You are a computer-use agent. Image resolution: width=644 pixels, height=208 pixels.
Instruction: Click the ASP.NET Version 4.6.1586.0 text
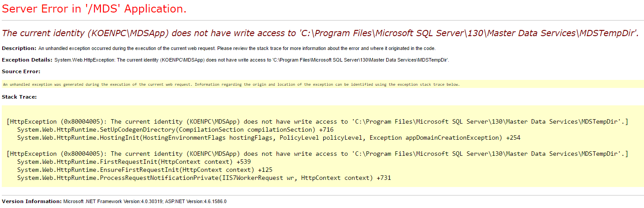(x=196, y=201)
